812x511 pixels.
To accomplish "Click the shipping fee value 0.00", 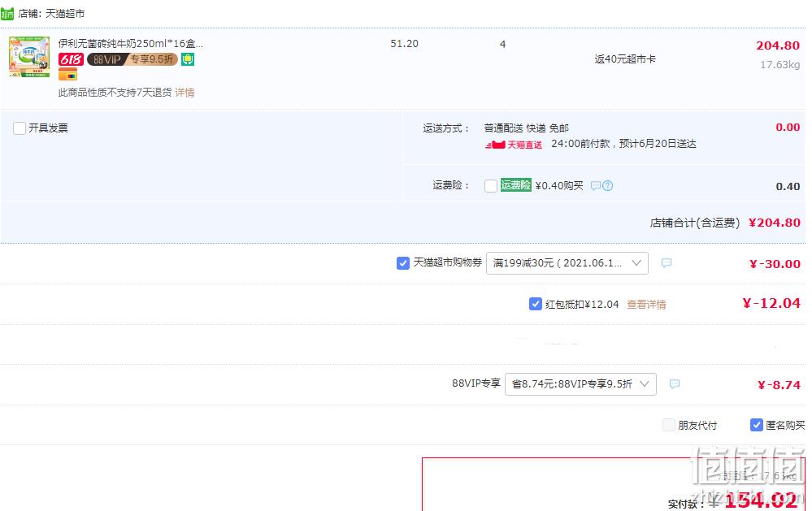I will coord(788,128).
